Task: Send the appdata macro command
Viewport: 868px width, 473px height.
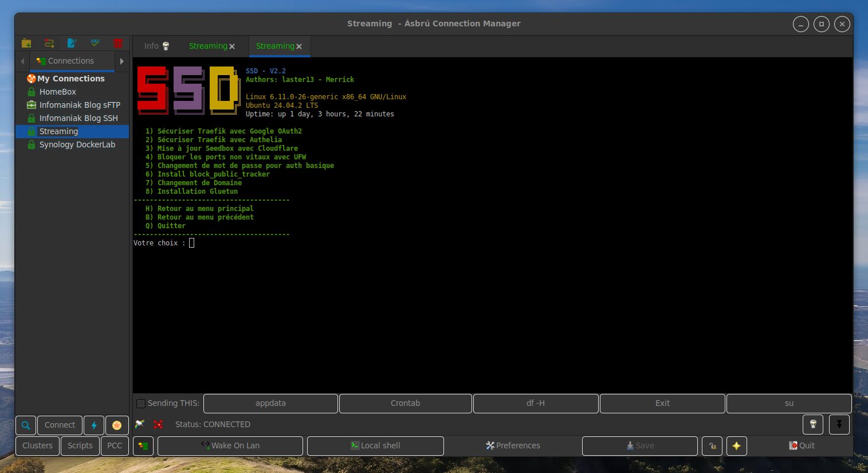Action: (270, 404)
